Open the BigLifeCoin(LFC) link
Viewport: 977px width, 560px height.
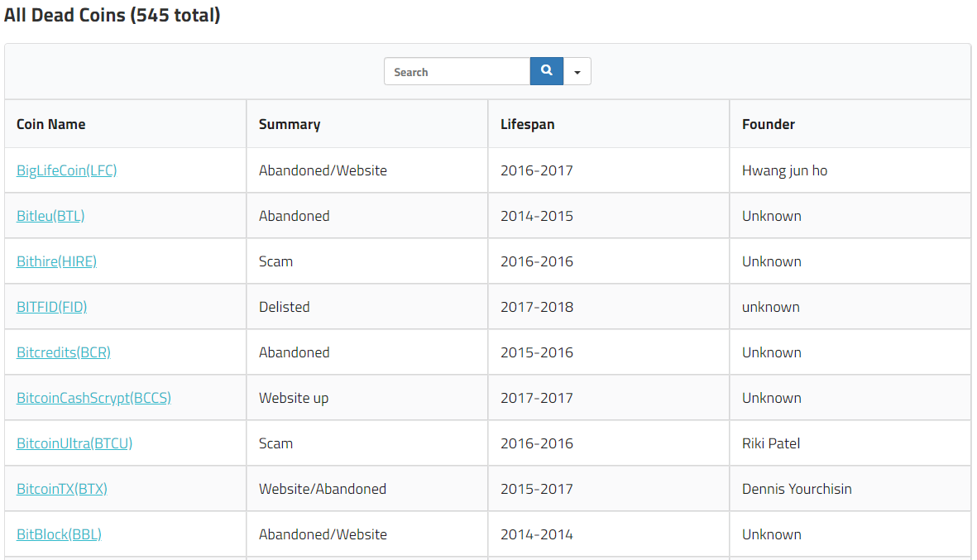(x=66, y=170)
